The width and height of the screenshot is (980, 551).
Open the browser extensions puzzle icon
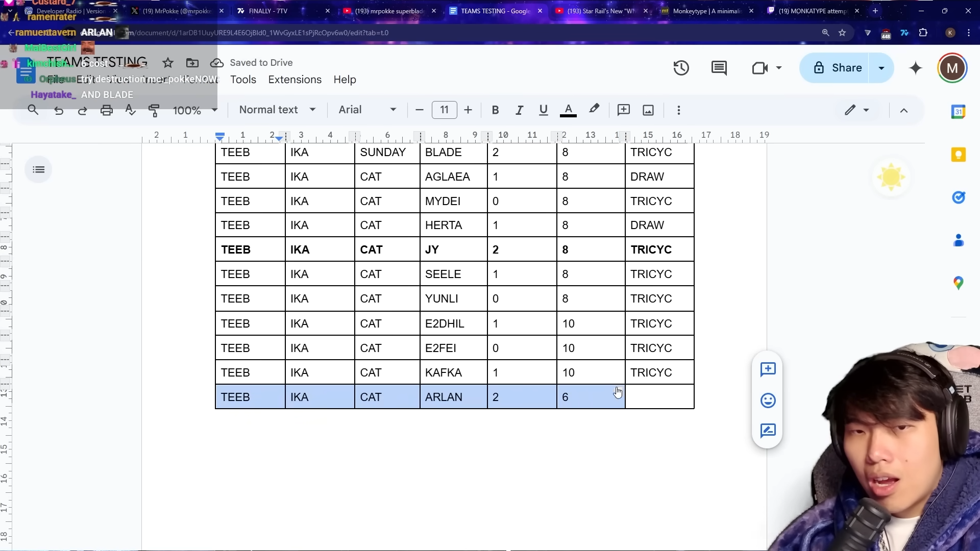pyautogui.click(x=923, y=33)
